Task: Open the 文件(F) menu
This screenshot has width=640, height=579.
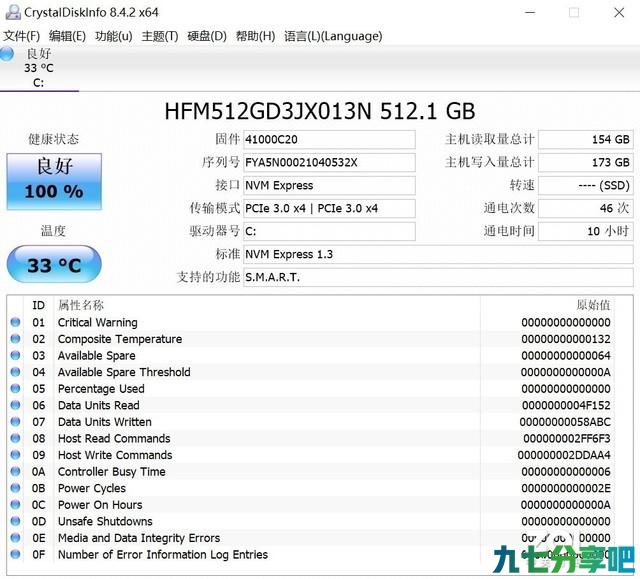Action: tap(21, 36)
